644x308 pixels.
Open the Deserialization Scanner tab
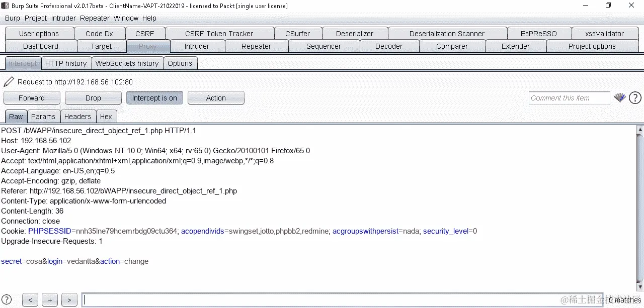[x=447, y=34]
